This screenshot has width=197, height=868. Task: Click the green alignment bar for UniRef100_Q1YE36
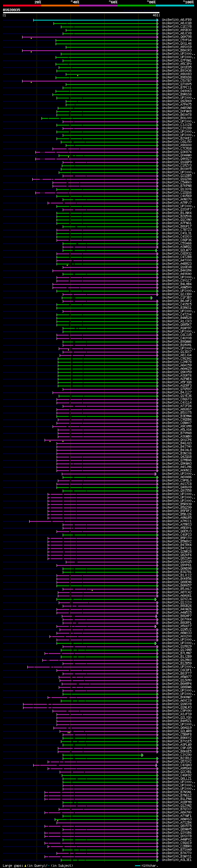click(x=108, y=396)
